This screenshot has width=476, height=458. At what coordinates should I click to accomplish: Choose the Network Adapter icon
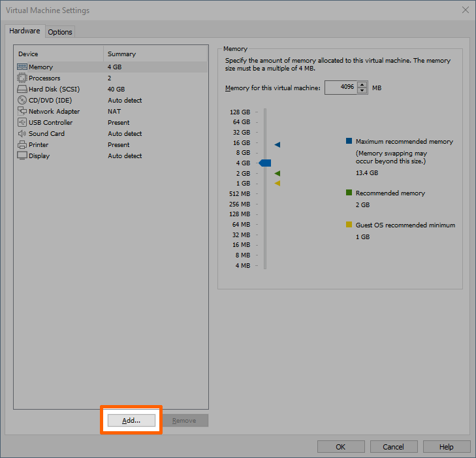22,112
